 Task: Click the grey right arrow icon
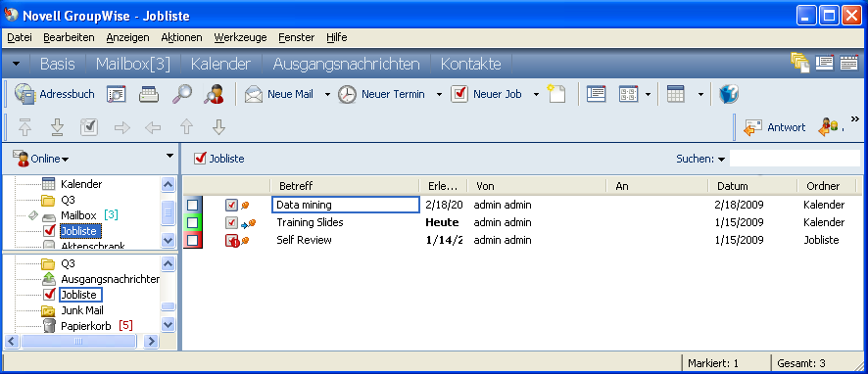(x=121, y=128)
